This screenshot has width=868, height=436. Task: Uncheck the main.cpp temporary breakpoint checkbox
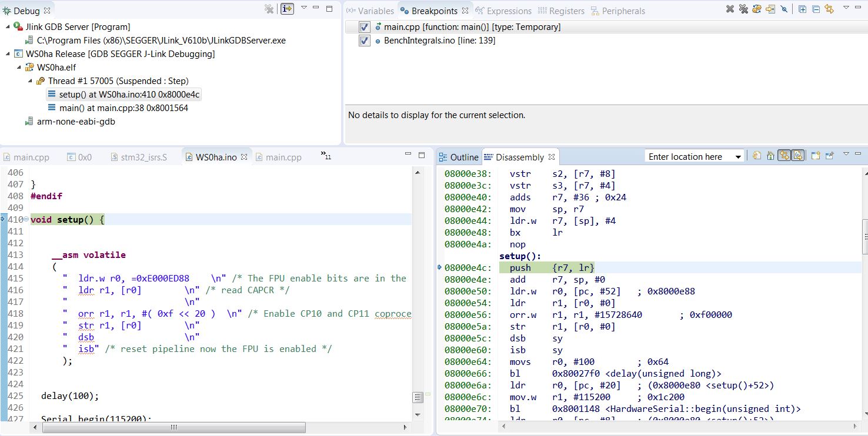tap(365, 27)
